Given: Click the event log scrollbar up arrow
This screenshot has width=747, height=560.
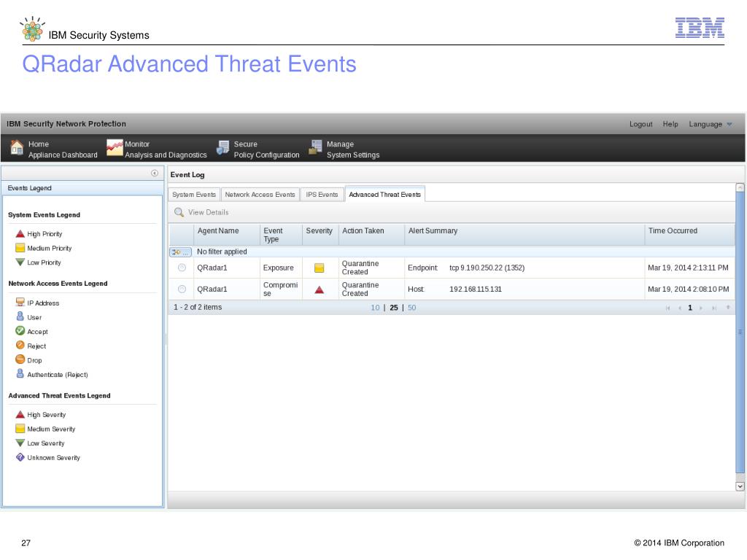Looking at the screenshot, I should pyautogui.click(x=740, y=187).
